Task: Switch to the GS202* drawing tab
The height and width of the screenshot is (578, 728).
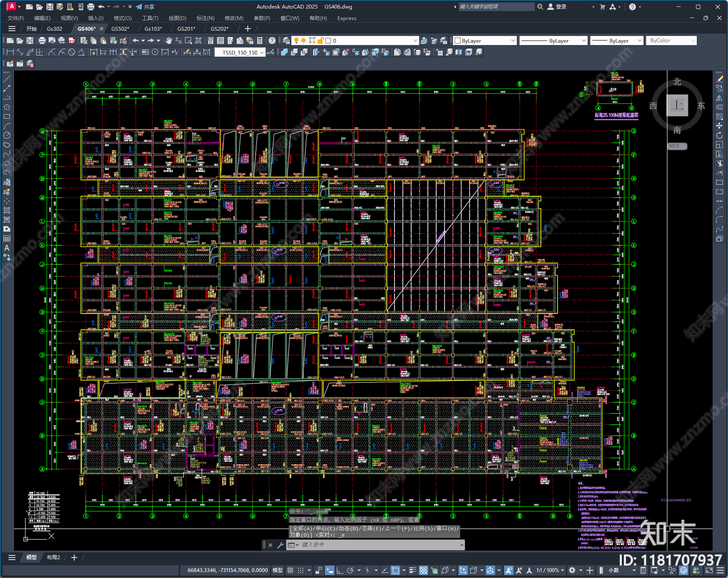Action: [219, 29]
